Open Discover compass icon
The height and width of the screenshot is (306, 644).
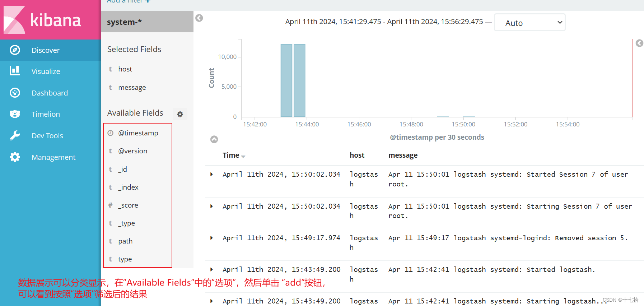coord(15,50)
